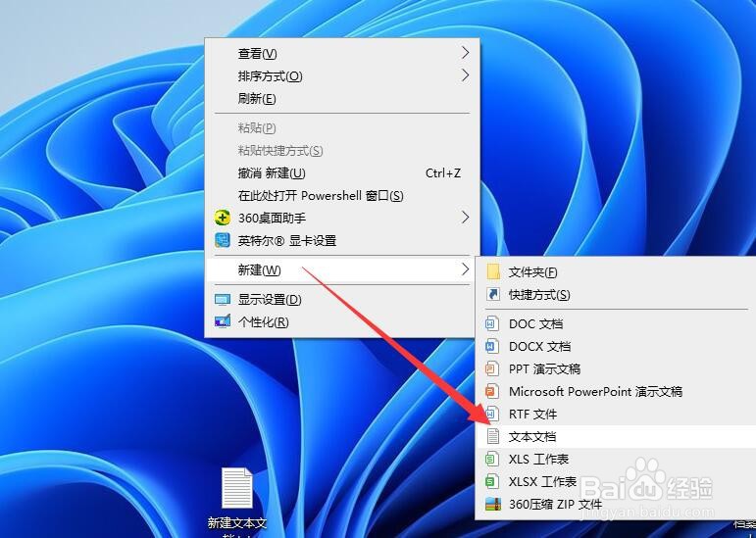The width and height of the screenshot is (756, 538).
Task: Click the Ctrl+Z shortcut text
Action: coord(443,172)
